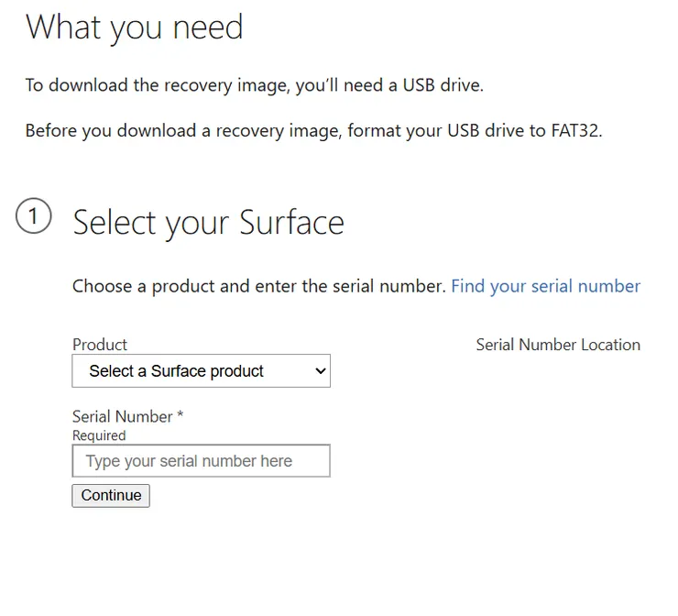Viewport: 678px width, 616px height.
Task: Focus the Type your serial number here field
Action: (201, 461)
